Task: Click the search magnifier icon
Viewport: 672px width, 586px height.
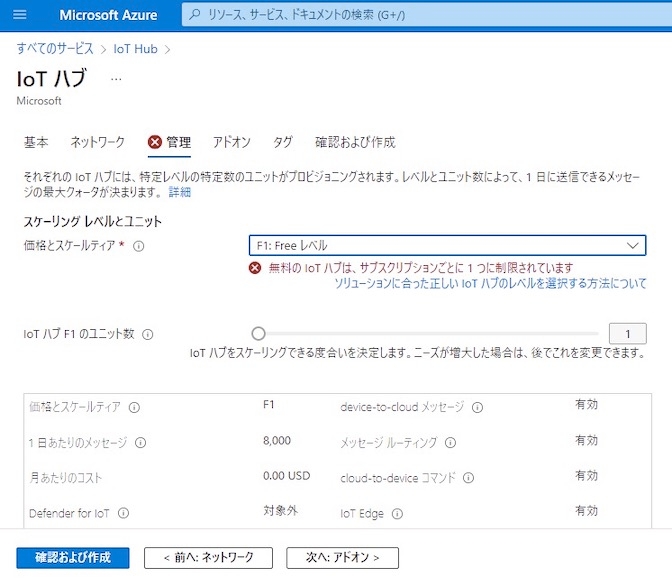Action: [x=195, y=15]
